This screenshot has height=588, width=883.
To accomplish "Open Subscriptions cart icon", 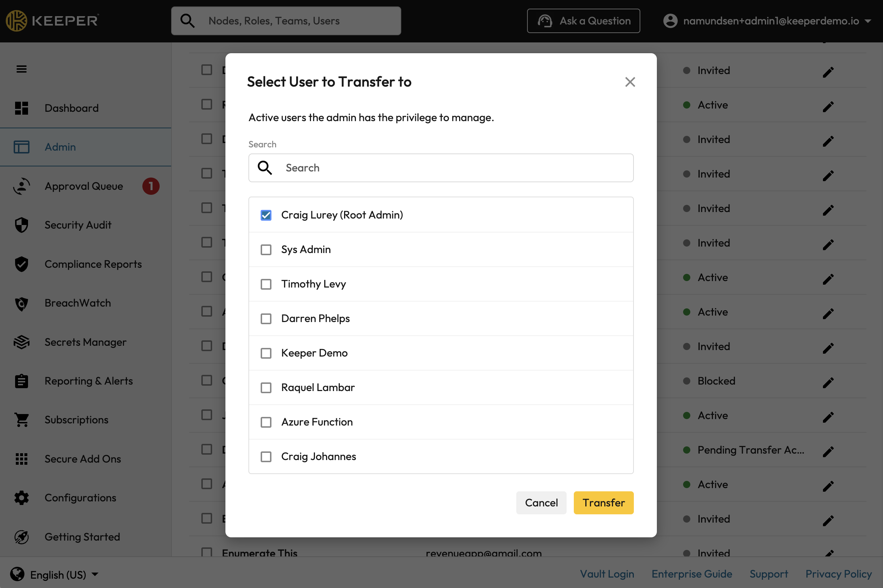I will [x=21, y=420].
